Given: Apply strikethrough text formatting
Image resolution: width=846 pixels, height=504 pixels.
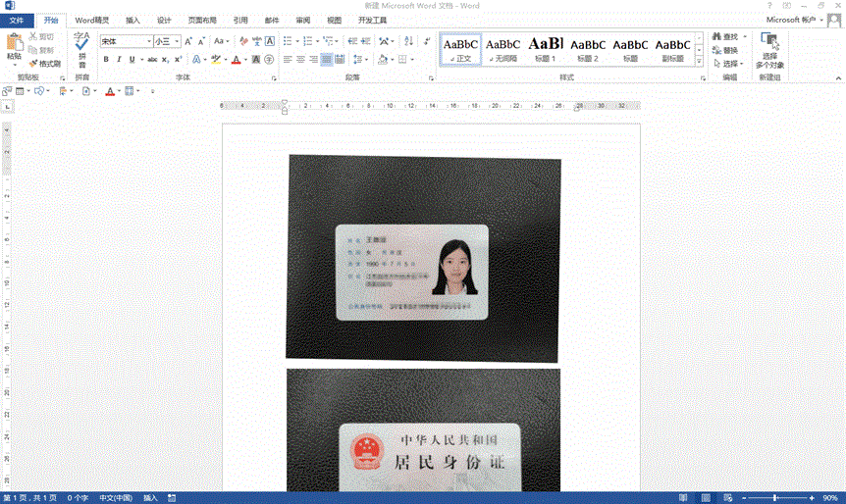Looking at the screenshot, I should 152,60.
